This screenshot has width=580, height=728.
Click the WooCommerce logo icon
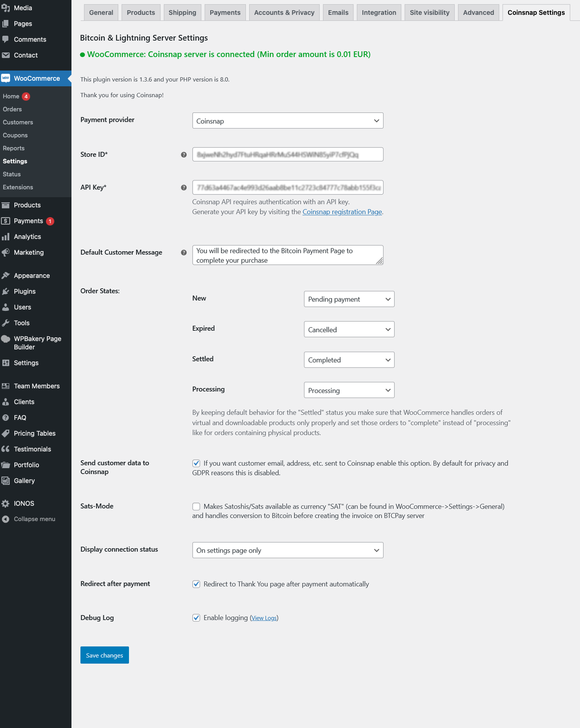coord(6,78)
